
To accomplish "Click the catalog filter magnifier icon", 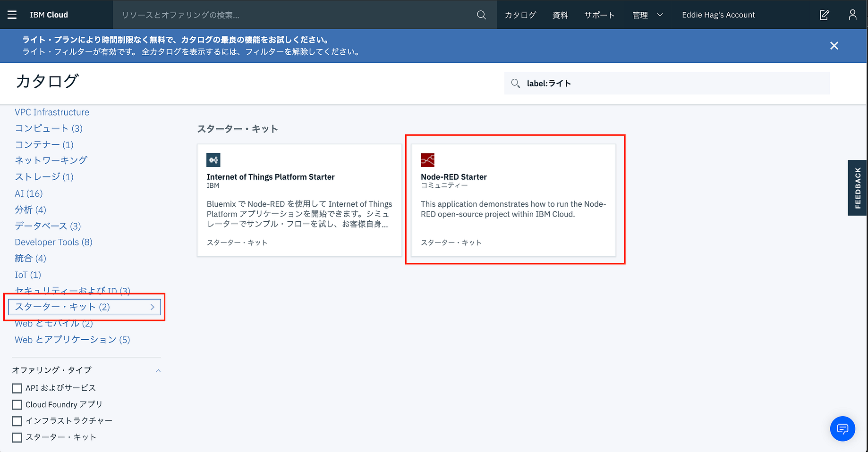I will 515,84.
